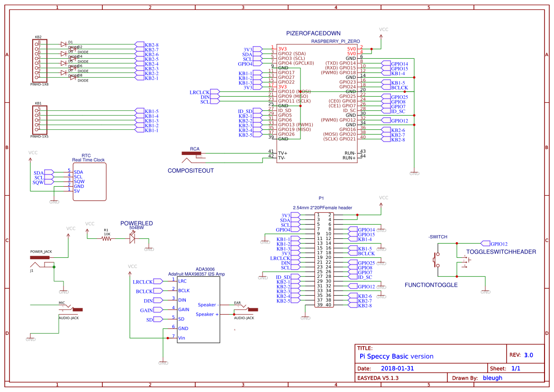Click the title Pi Speccy Basic version
The image size is (554, 392).
[x=396, y=356]
